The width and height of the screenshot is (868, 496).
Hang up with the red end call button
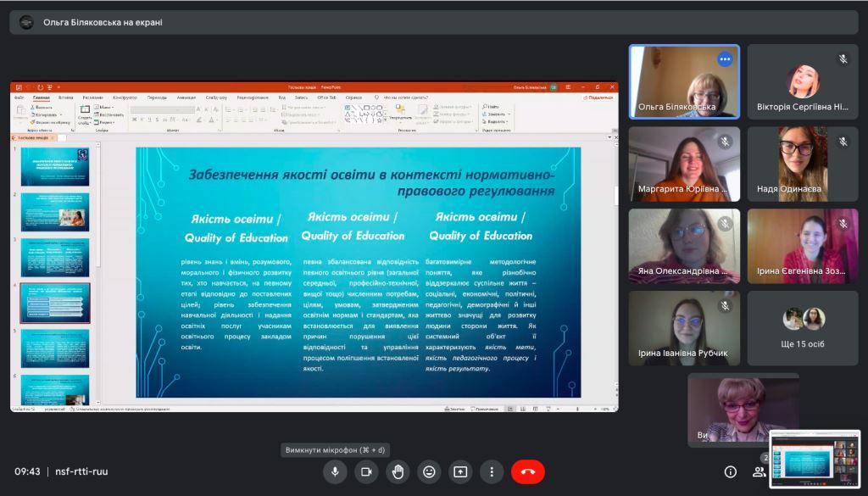(527, 472)
